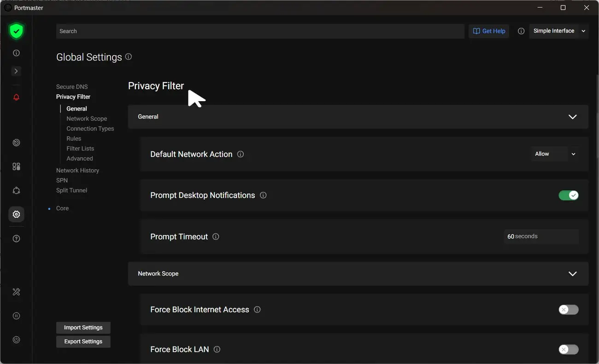
Task: Enable Force Block LAN toggle
Action: coord(569,350)
